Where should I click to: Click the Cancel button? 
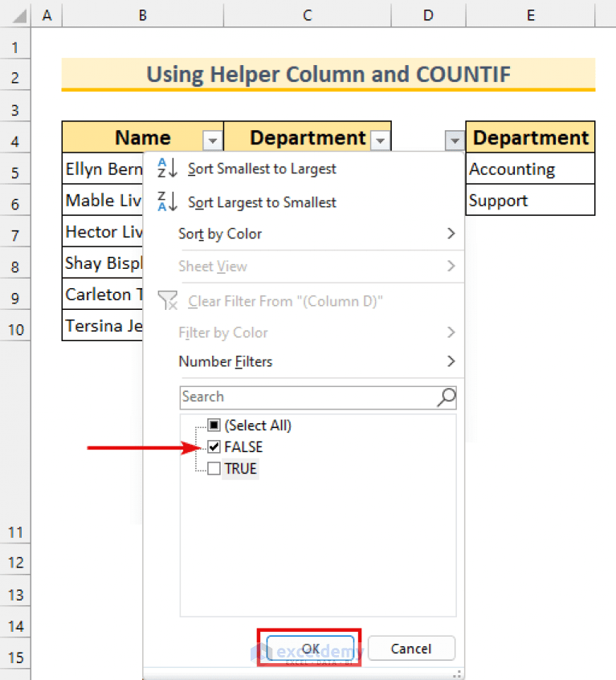point(411,648)
